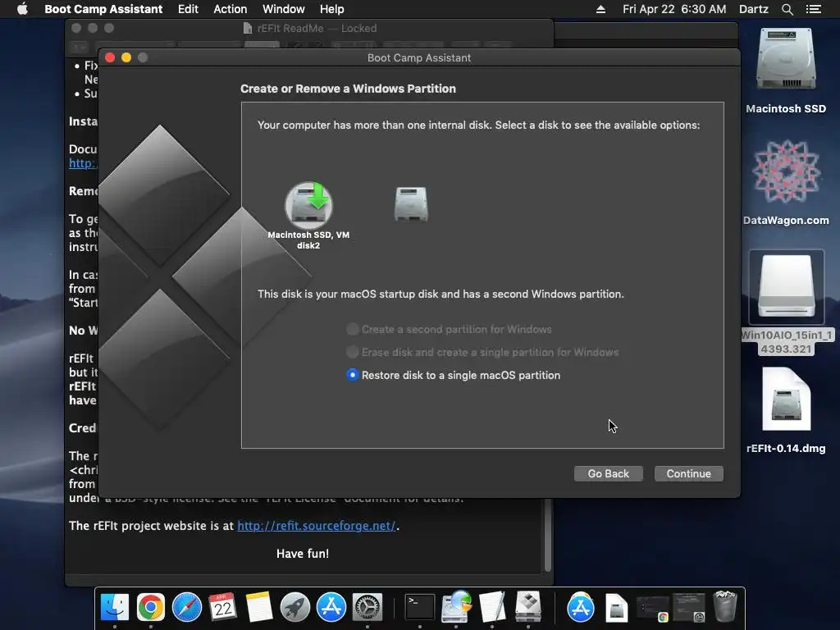The height and width of the screenshot is (630, 840).
Task: Click Boot Camp Assistant icon in dock
Action: [x=528, y=607]
